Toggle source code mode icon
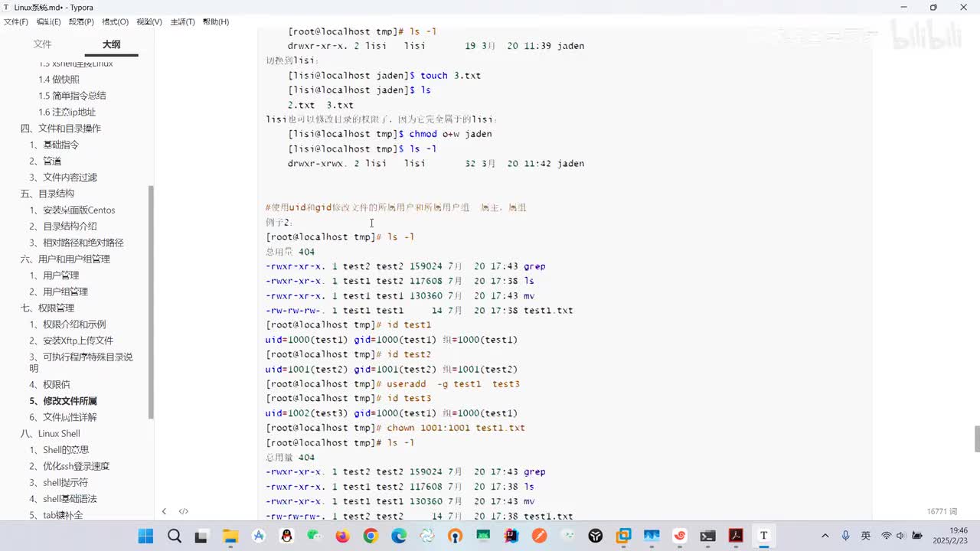The image size is (980, 551). (x=184, y=511)
